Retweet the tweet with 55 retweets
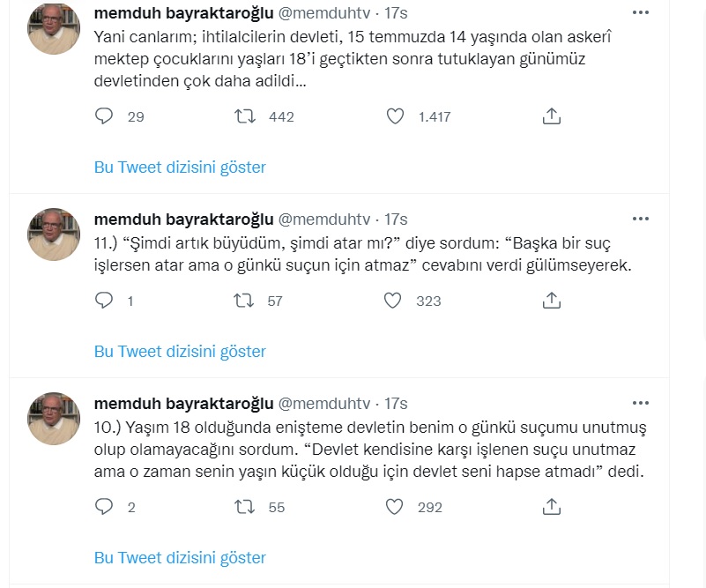 click(245, 507)
